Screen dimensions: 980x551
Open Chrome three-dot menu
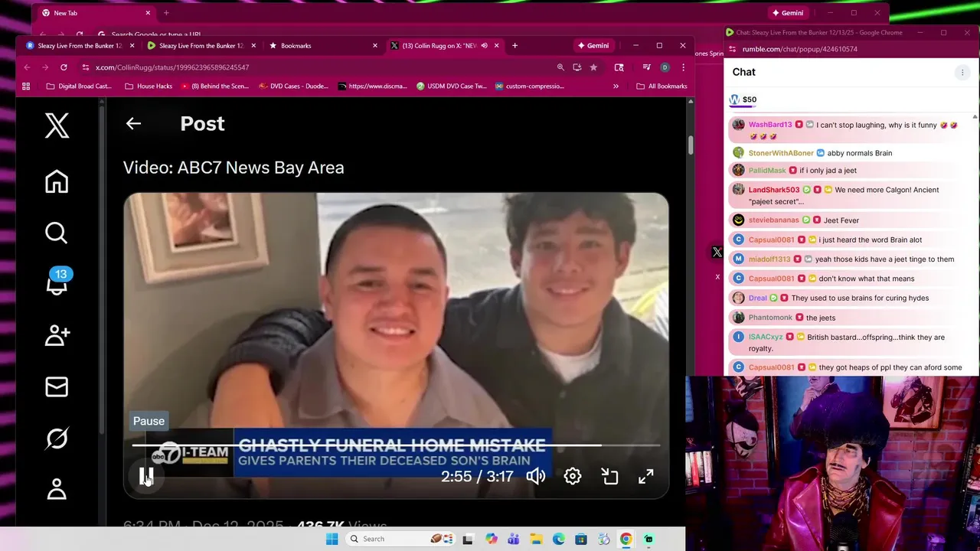(x=683, y=67)
